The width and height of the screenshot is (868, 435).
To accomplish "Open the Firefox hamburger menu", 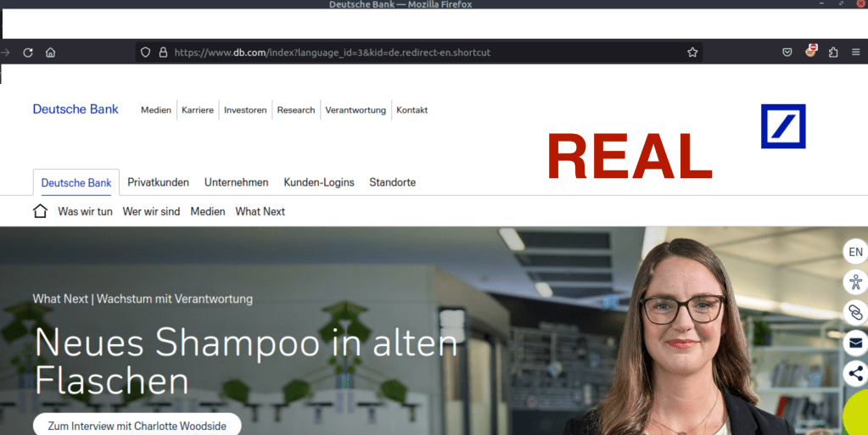I will pyautogui.click(x=855, y=53).
